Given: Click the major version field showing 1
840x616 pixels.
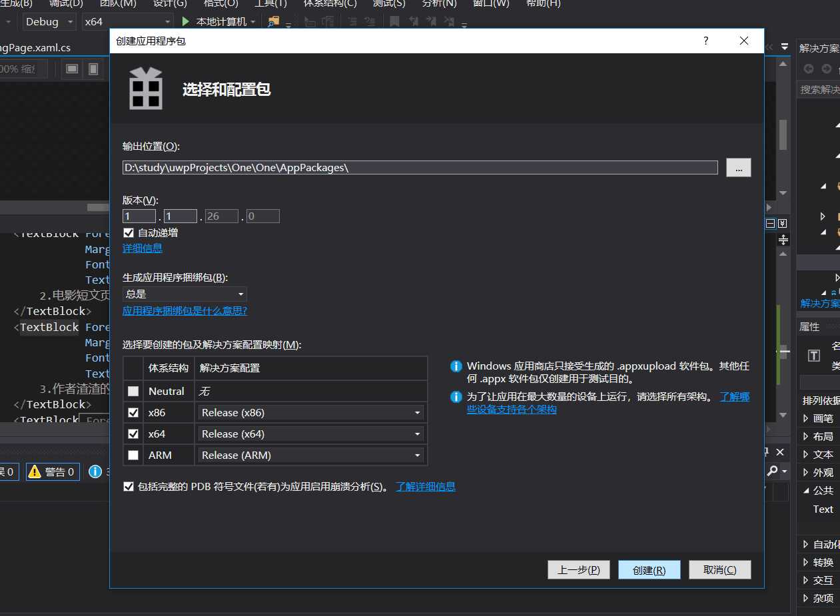Looking at the screenshot, I should pyautogui.click(x=139, y=216).
